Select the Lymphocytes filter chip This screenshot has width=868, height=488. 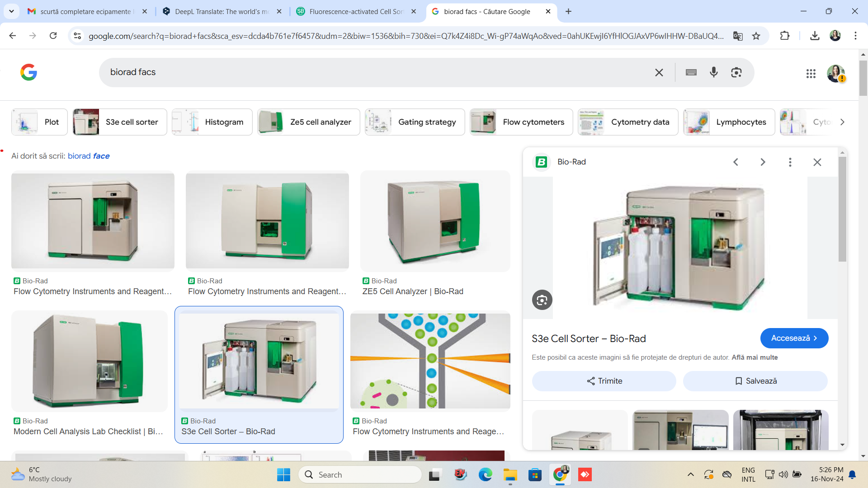point(729,122)
